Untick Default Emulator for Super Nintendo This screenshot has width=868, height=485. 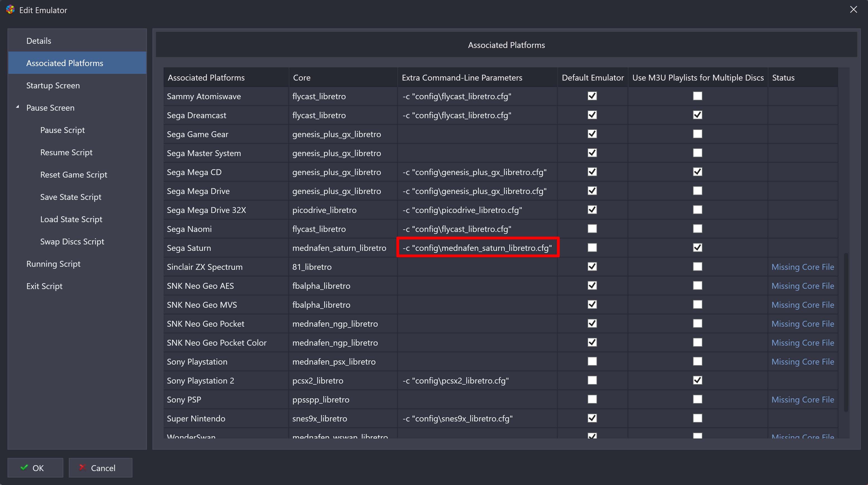(x=592, y=418)
